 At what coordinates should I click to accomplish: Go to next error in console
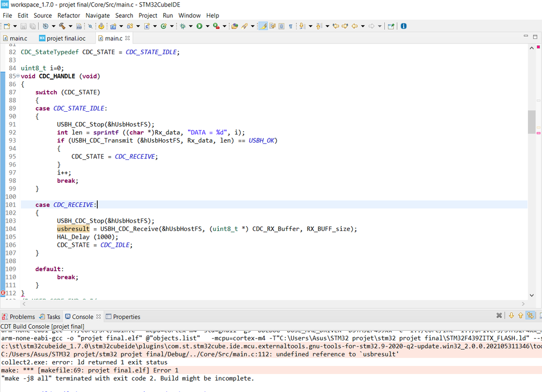511,316
